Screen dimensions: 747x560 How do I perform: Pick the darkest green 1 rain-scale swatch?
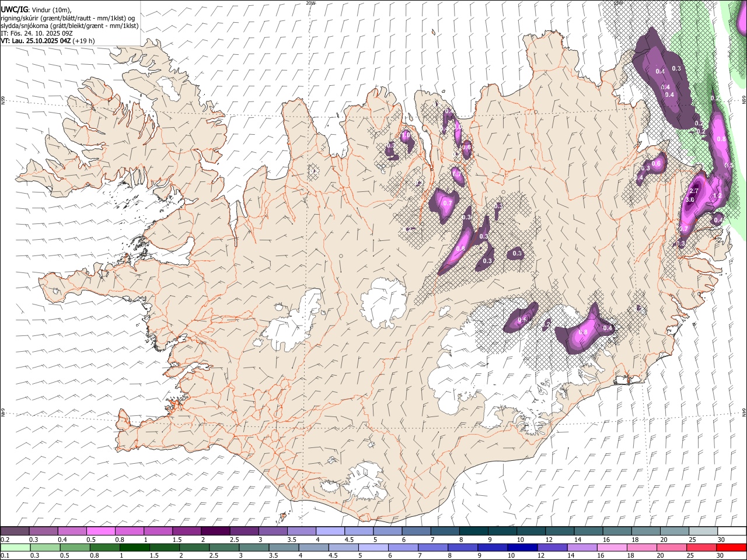coord(134,547)
